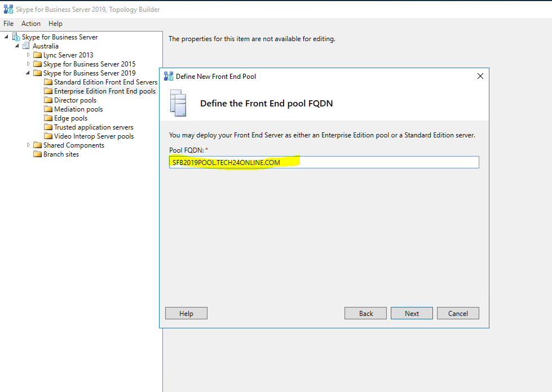
Task: Click inside the Pool FQDN text field
Action: (x=383, y=163)
